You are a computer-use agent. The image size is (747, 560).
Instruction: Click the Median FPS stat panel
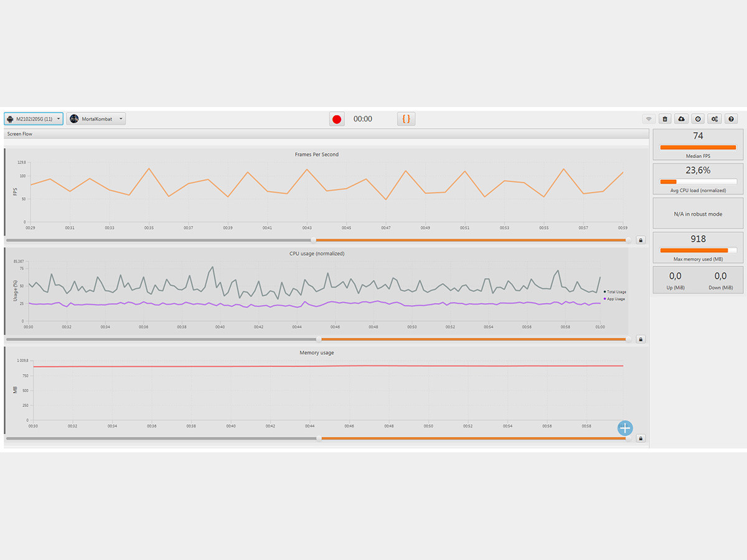[698, 144]
